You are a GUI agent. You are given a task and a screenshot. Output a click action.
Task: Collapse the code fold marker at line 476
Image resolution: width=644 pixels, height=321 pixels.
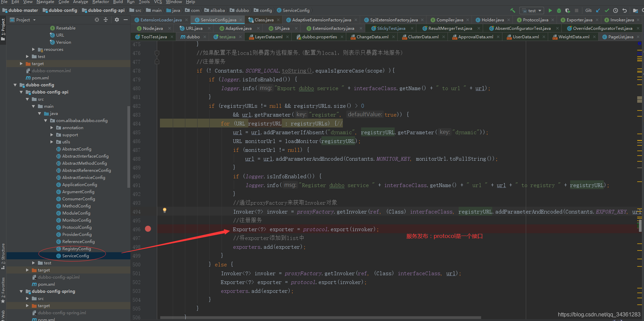(x=157, y=53)
